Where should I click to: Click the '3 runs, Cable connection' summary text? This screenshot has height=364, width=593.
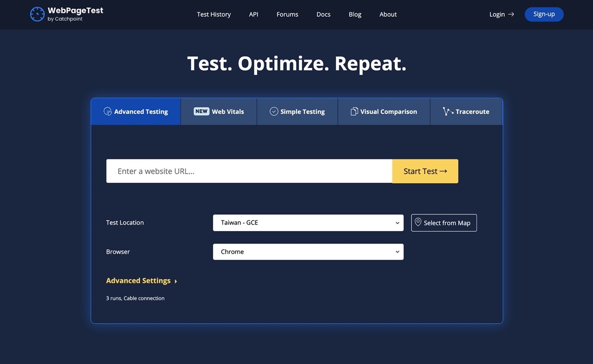(x=135, y=298)
